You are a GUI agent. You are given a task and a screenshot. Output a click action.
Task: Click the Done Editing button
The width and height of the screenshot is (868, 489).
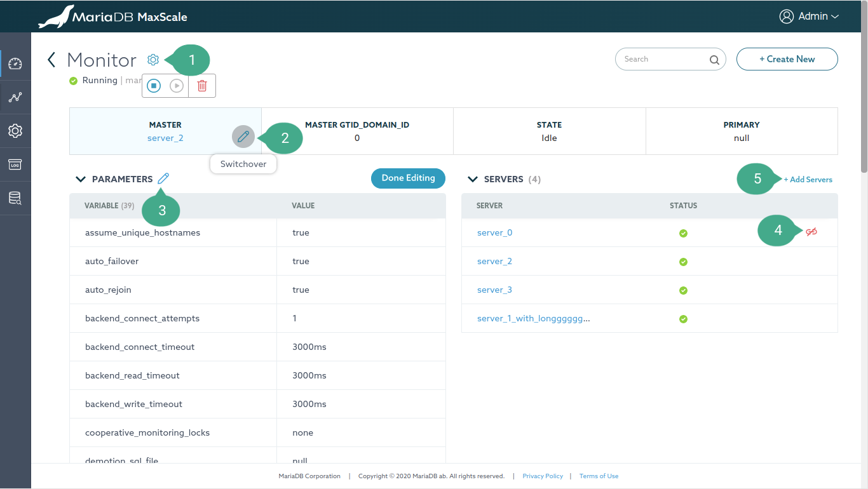(x=408, y=178)
